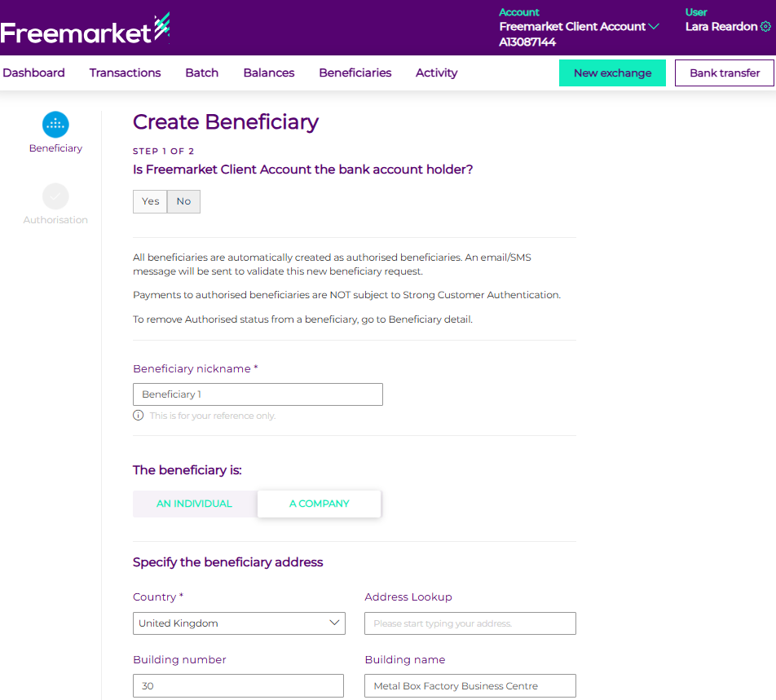776x700 pixels.
Task: Click the nickname info icon
Action: tap(139, 416)
